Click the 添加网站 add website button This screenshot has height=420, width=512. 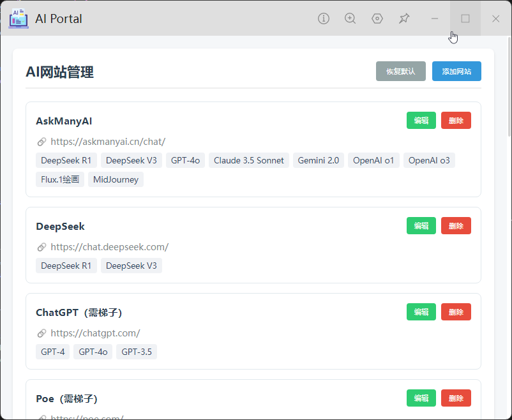[456, 71]
